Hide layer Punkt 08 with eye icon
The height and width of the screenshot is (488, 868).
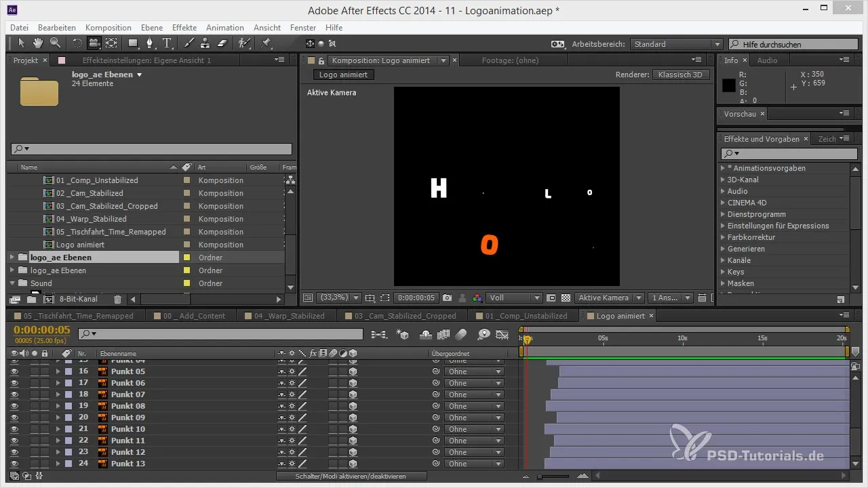coord(14,406)
